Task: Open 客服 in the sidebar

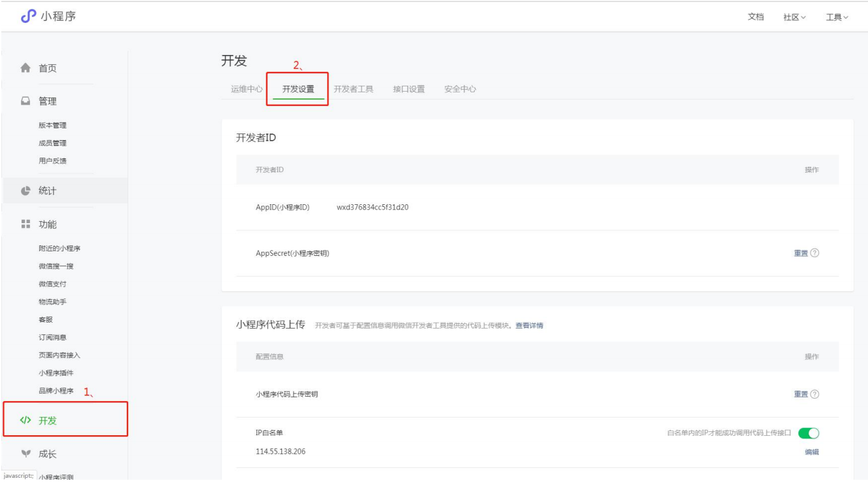Action: coord(46,319)
